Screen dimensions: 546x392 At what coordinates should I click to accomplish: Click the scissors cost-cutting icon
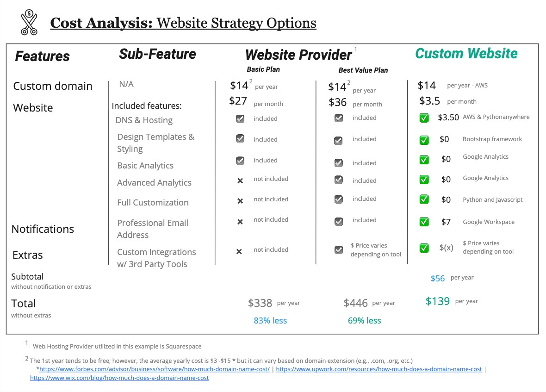[29, 23]
